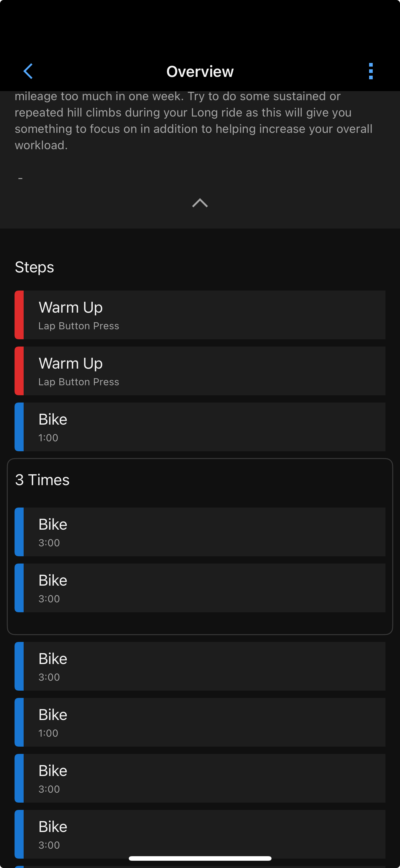Tap blue color bar of first Bike step
The width and height of the screenshot is (400, 868).
(x=19, y=427)
